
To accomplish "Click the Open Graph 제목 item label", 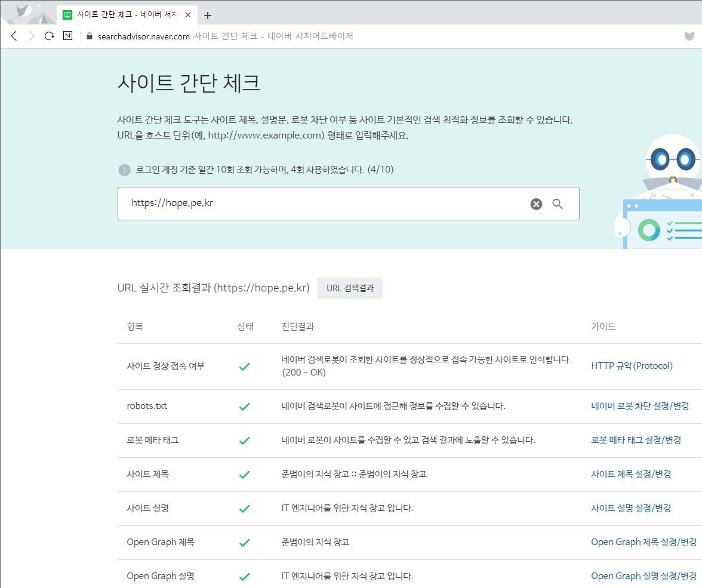I will (x=160, y=542).
